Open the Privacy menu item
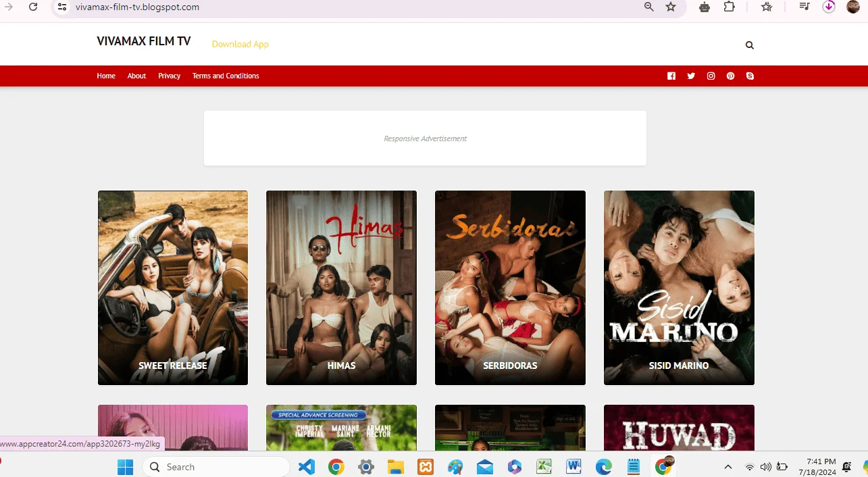This screenshot has height=477, width=868. coord(169,76)
